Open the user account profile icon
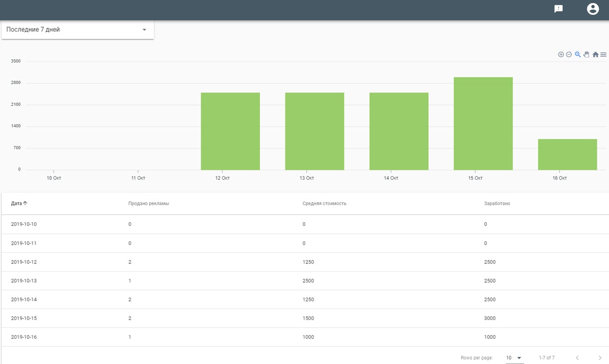The height and width of the screenshot is (364, 609). [x=593, y=9]
